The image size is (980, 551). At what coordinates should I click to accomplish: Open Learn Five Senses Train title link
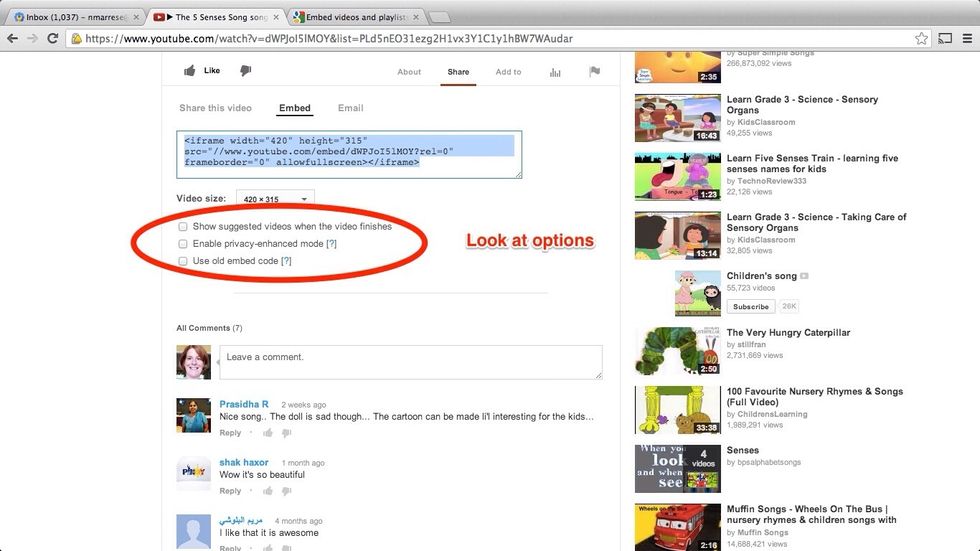pyautogui.click(x=812, y=164)
